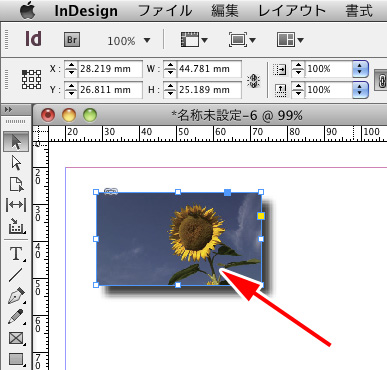The width and height of the screenshot is (387, 370).
Task: Open the レイアウト menu
Action: [292, 11]
